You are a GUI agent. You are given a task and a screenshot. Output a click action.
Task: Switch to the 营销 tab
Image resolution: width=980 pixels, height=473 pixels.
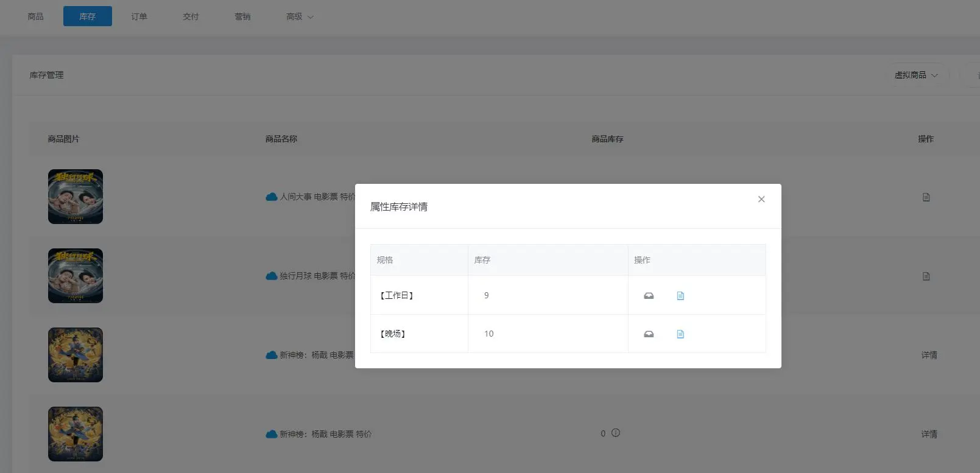pos(242,16)
